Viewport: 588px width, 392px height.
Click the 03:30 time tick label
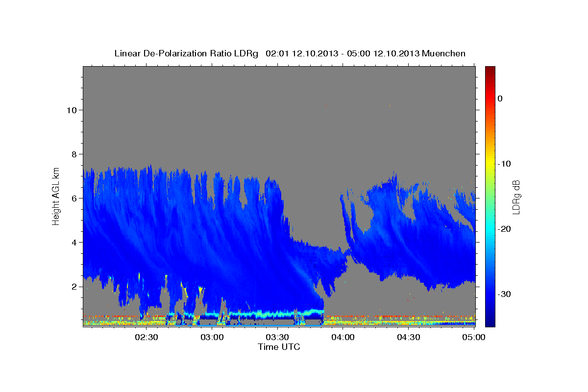[x=277, y=337]
